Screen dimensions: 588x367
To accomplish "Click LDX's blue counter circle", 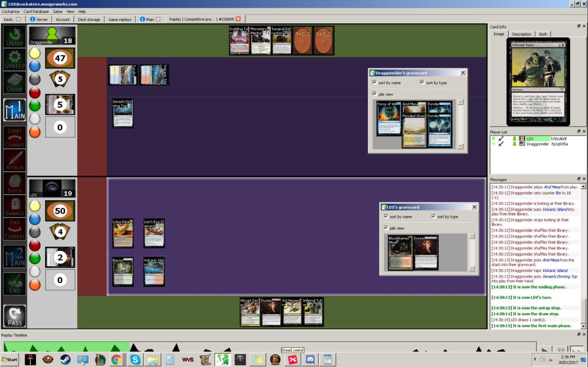I will (x=35, y=219).
